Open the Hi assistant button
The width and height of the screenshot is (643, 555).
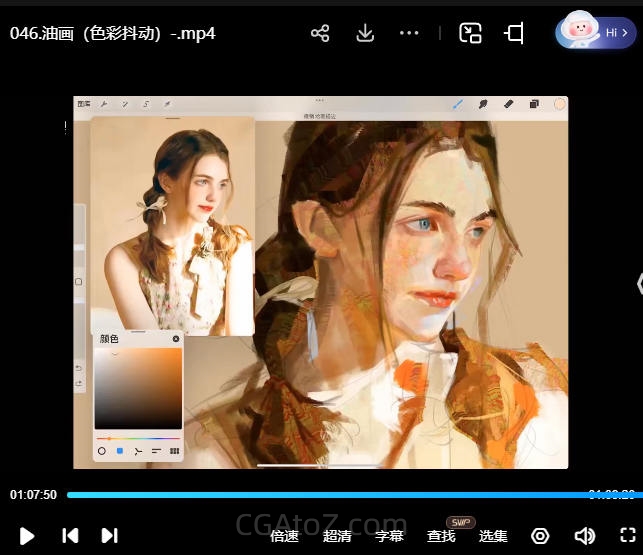(x=596, y=32)
